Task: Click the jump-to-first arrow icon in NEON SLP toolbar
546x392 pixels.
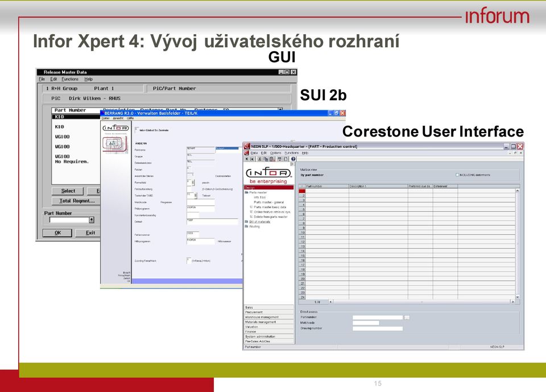Action: [x=252, y=159]
